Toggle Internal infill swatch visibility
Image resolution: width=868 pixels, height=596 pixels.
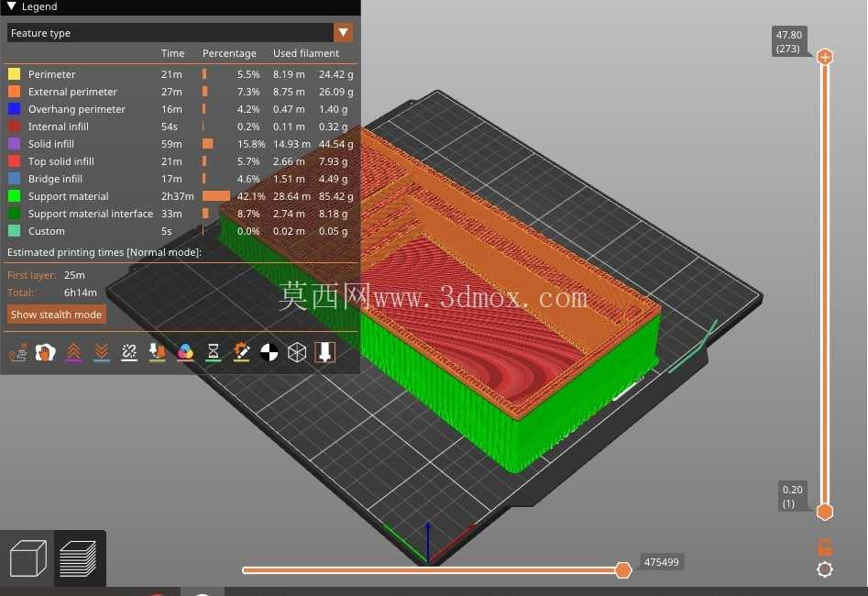(15, 127)
